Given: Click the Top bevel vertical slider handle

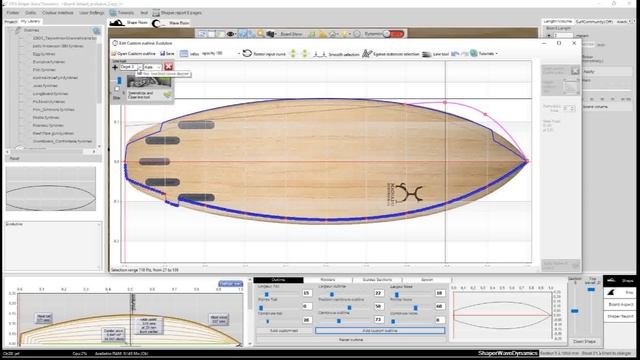Looking at the screenshot, I should pos(591,290).
